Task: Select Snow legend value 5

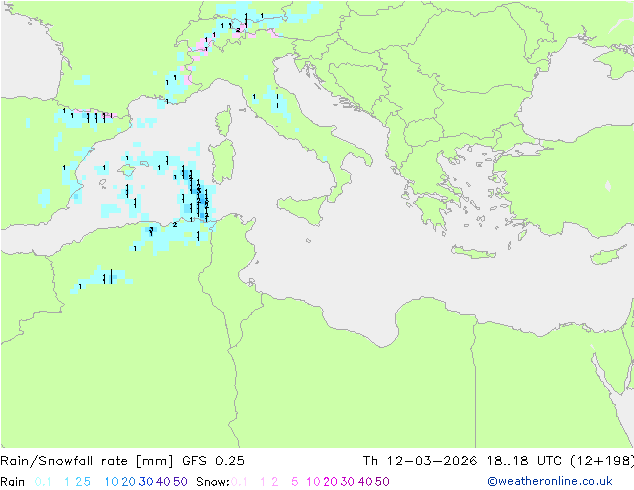Action: click(x=295, y=482)
